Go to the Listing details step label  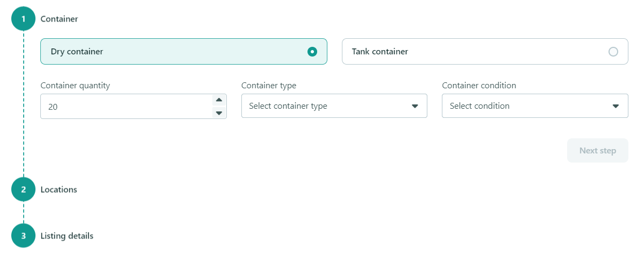tap(67, 236)
